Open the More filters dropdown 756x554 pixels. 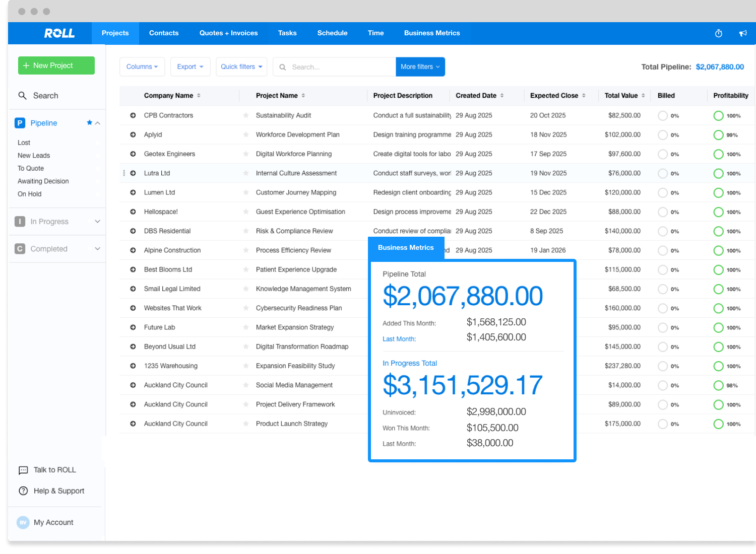(420, 67)
